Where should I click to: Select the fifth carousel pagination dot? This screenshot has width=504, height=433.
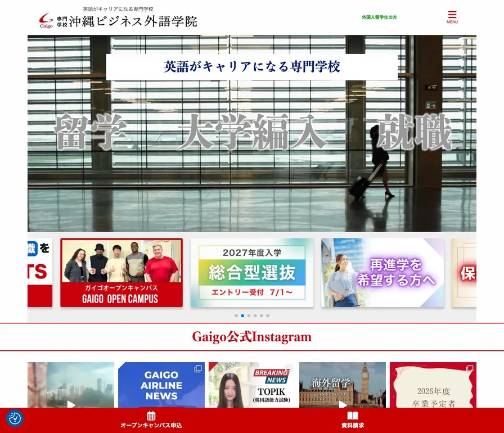point(262,316)
